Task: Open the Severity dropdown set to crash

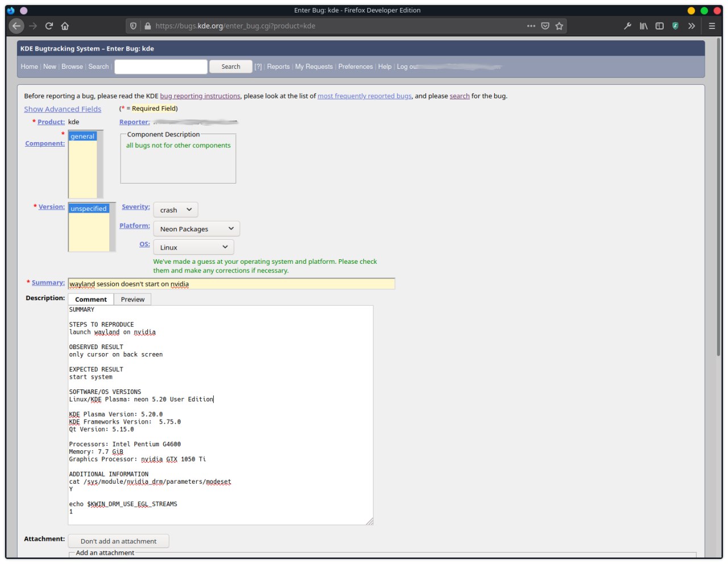Action: point(176,210)
